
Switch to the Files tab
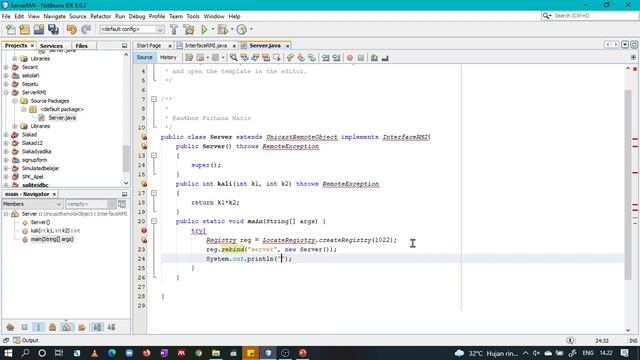(x=82, y=46)
